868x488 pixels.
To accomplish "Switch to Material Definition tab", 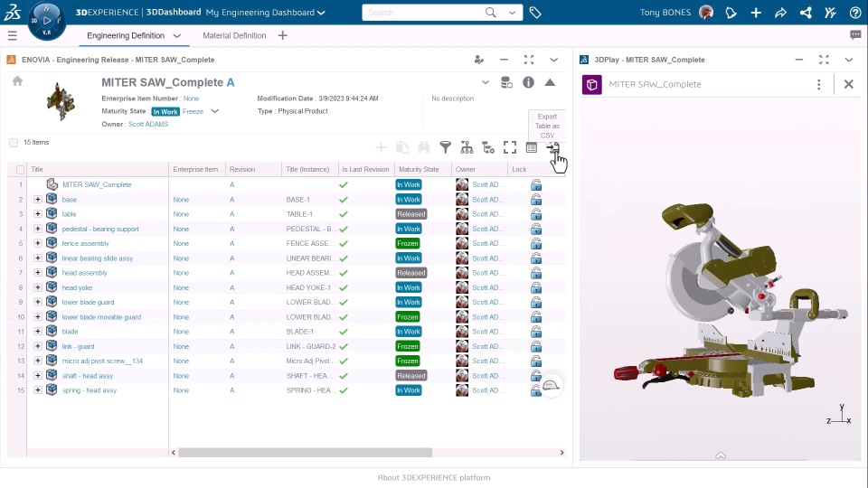I will coord(234,35).
